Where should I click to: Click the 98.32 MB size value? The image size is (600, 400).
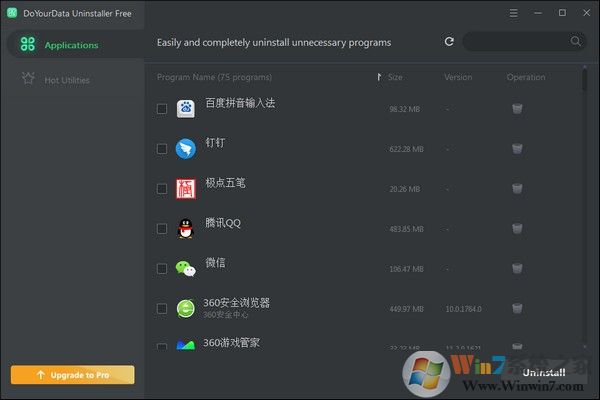[x=404, y=109]
